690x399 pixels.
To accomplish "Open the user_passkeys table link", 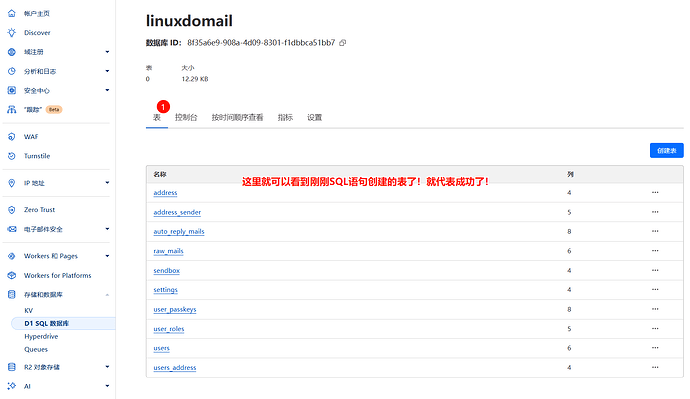I will (x=175, y=309).
